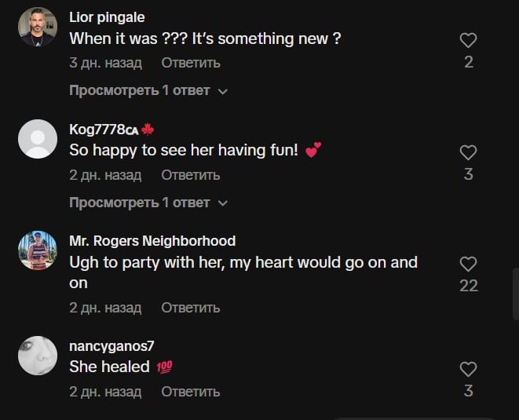Open nancyganos7's black-and-white avatar
Viewport: 519px width, 420px height.
point(38,356)
